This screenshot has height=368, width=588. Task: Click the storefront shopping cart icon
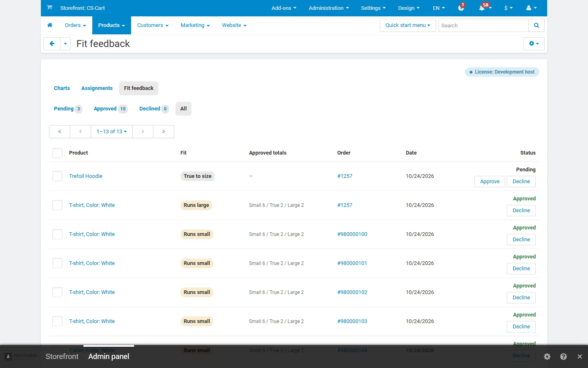pyautogui.click(x=49, y=7)
